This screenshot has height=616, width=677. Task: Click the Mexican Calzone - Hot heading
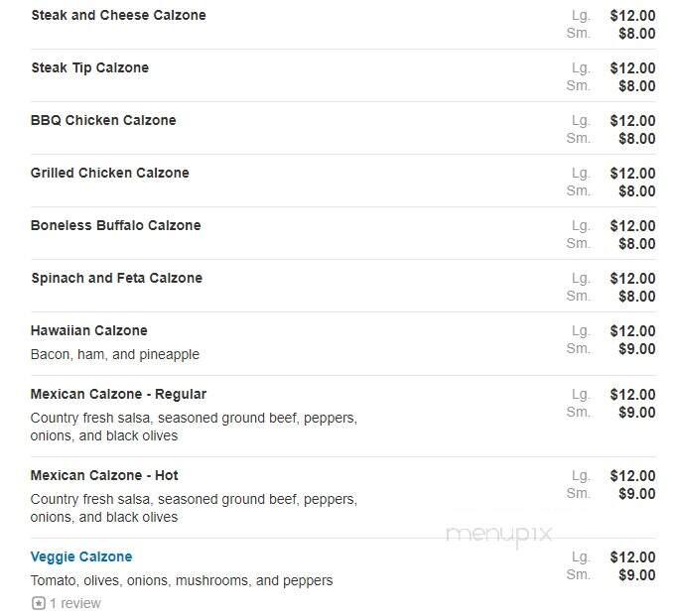coord(104,475)
